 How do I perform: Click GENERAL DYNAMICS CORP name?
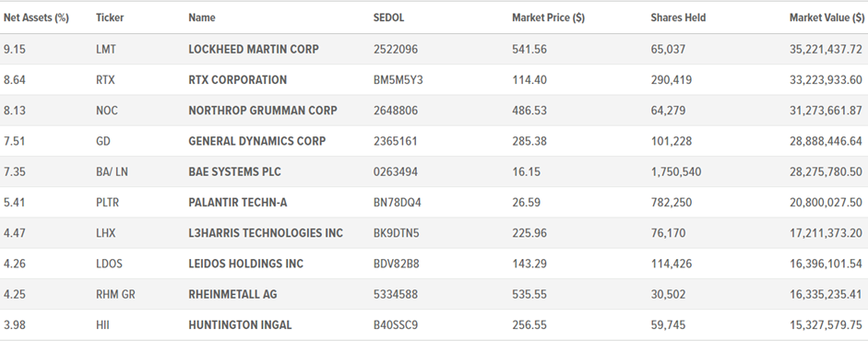tap(256, 142)
